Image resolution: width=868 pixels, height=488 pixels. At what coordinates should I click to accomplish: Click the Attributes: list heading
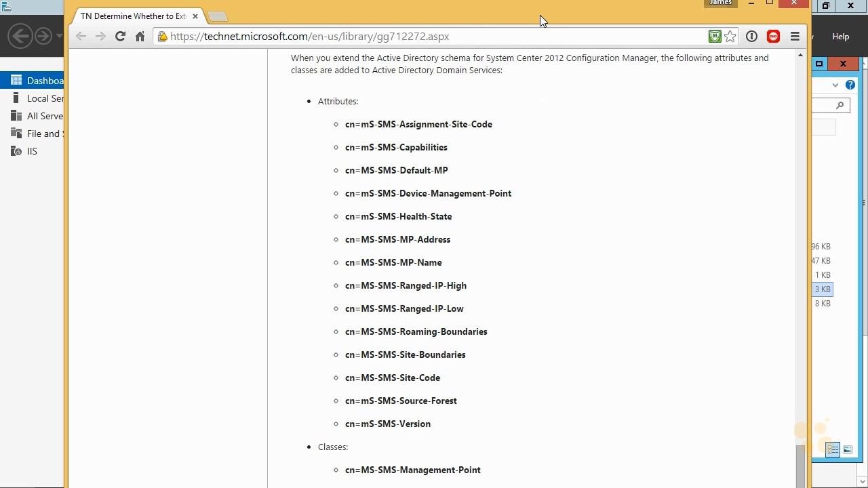pos(338,101)
